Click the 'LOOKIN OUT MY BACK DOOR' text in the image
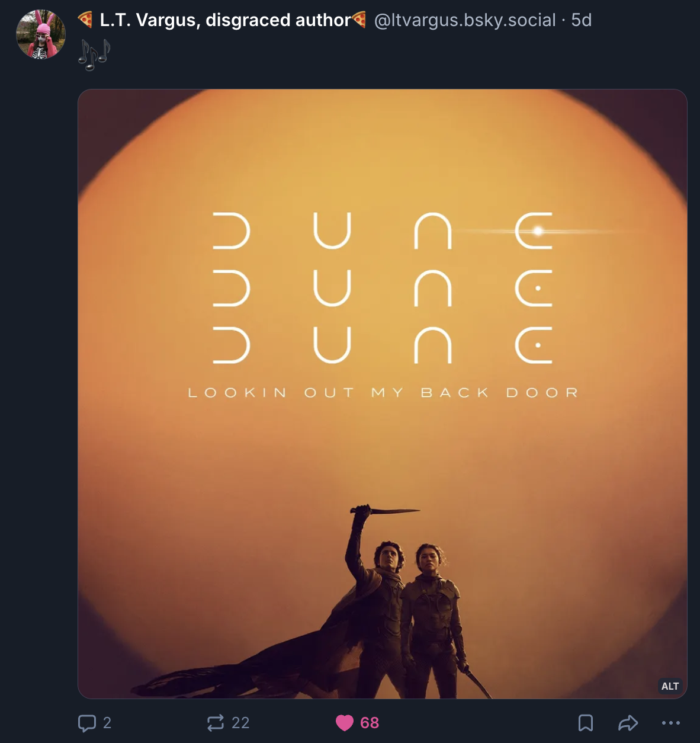Viewport: 700px width, 743px height. (382, 392)
